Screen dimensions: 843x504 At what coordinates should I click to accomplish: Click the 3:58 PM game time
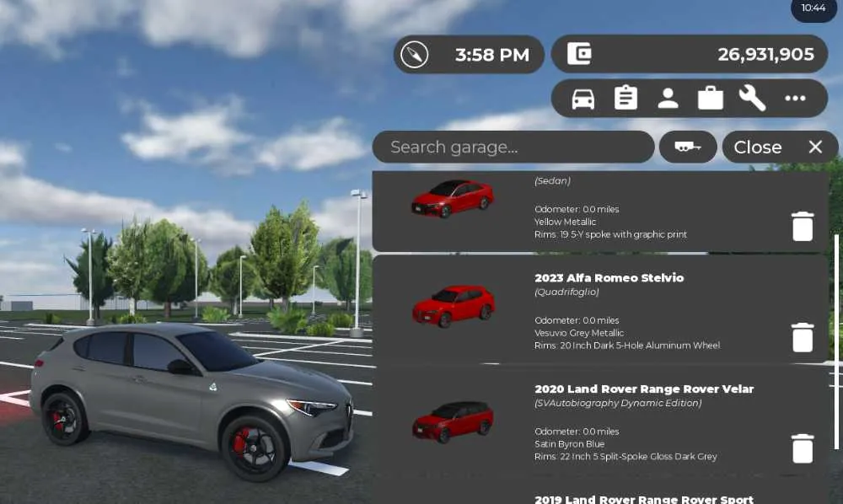click(x=492, y=54)
